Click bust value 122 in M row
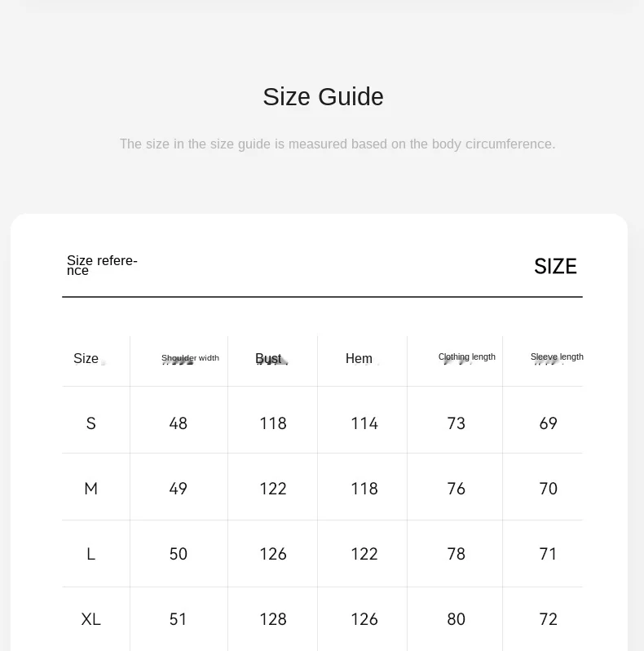Screen dimensions: 644x651 pyautogui.click(x=273, y=489)
